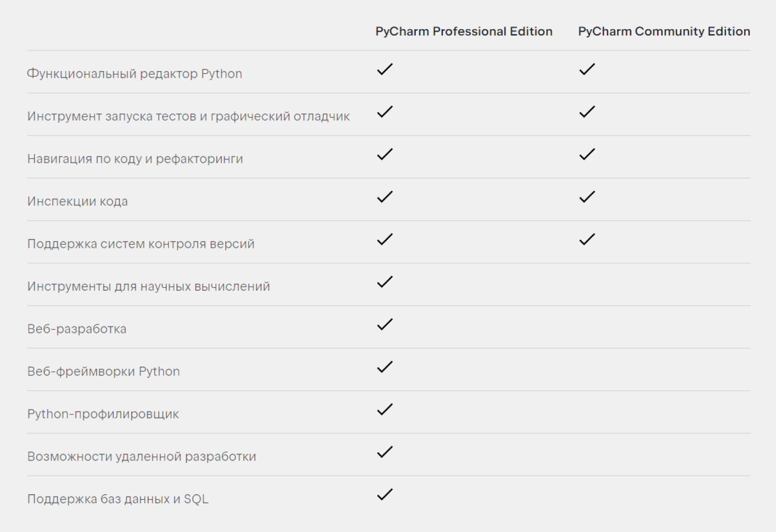Click Professional checkmark for Веб-фреймворки Python

click(x=384, y=367)
